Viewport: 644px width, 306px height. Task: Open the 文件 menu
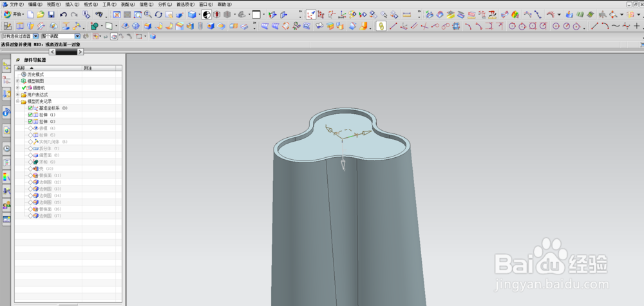17,4
